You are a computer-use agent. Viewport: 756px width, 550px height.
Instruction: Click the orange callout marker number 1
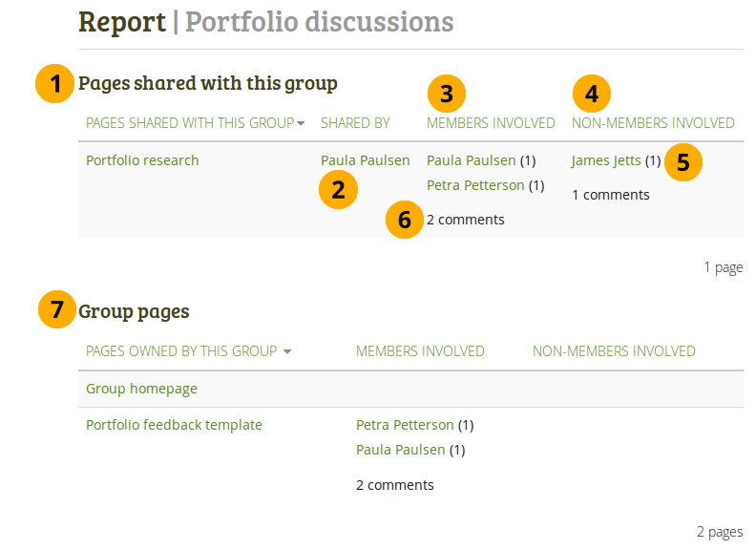point(54,84)
